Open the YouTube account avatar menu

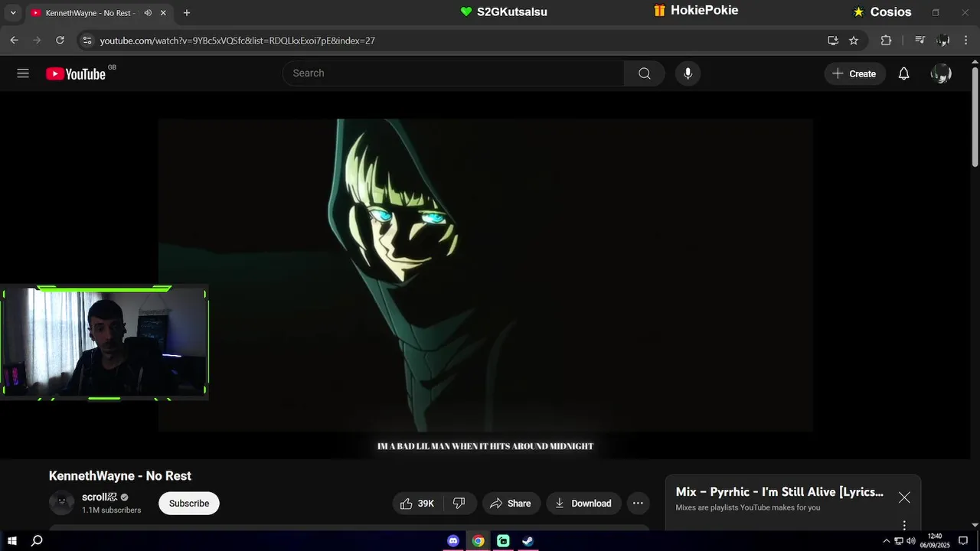pyautogui.click(x=941, y=73)
